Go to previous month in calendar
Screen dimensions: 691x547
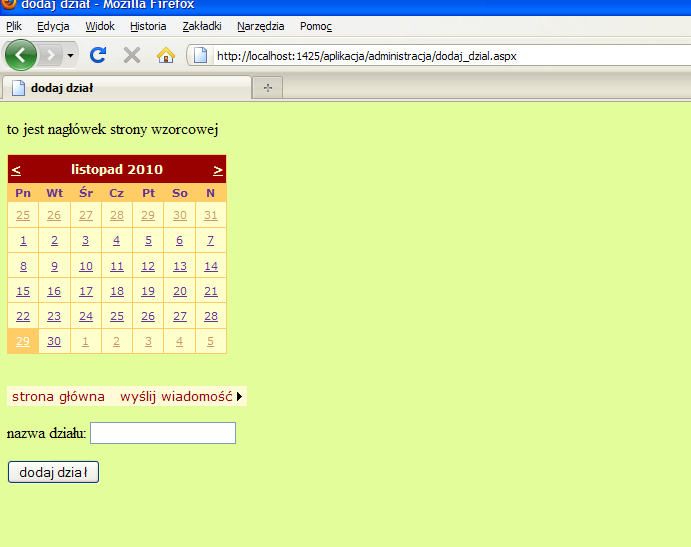16,170
